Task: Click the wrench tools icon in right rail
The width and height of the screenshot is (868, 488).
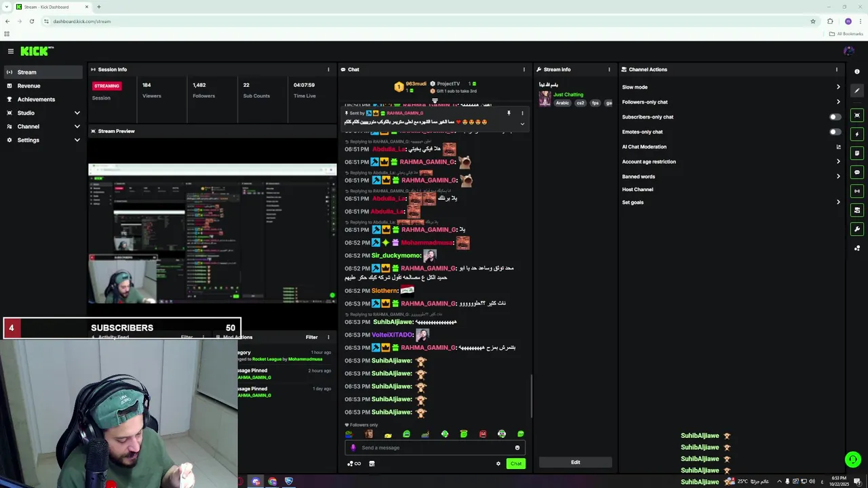Action: 857,229
